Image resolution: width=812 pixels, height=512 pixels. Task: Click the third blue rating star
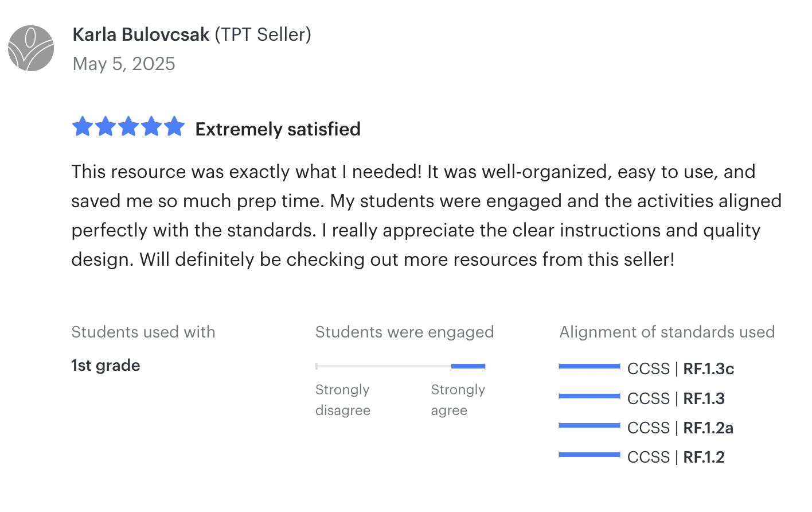(x=128, y=126)
